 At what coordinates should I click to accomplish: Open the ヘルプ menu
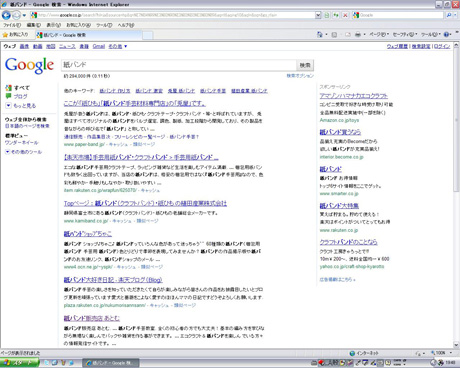pos(126,25)
